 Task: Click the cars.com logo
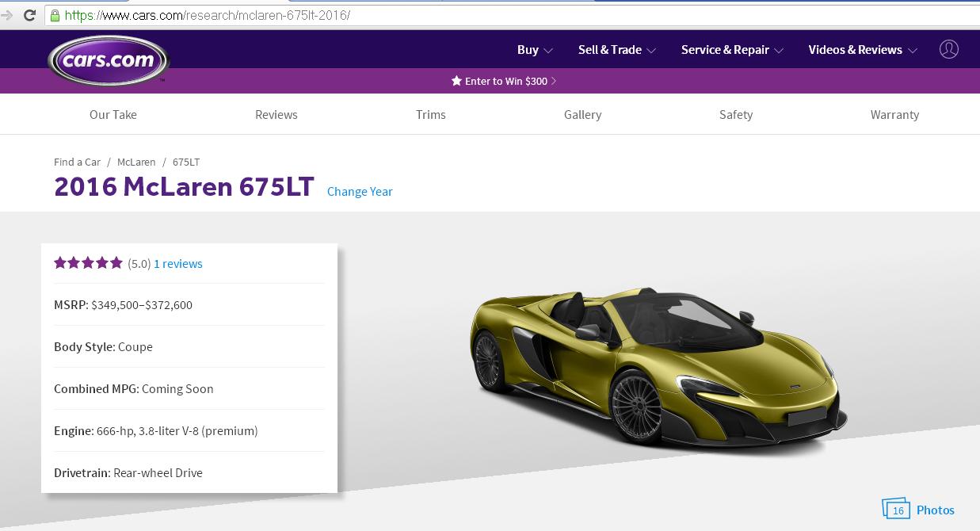click(108, 59)
